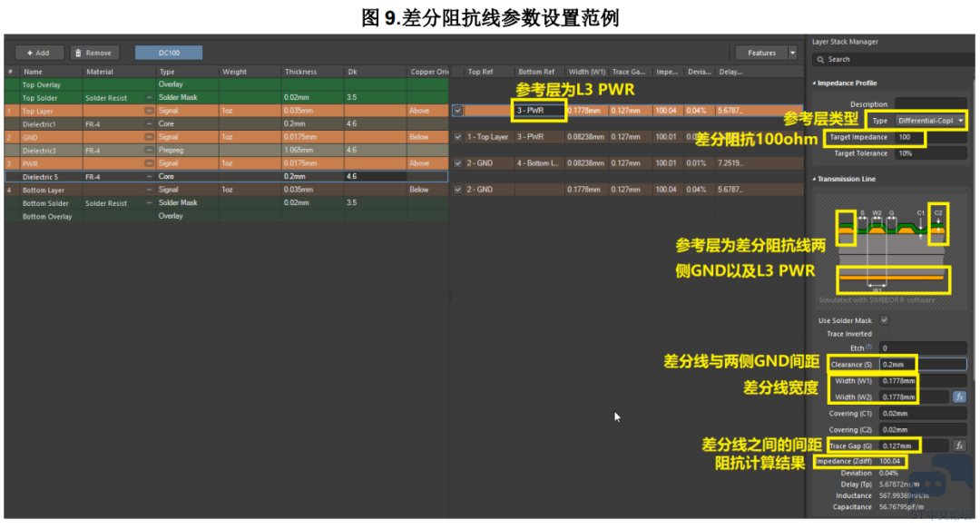This screenshot has height=529, width=980.
Task: Collapse the Impedance Profile section
Action: coord(814,83)
